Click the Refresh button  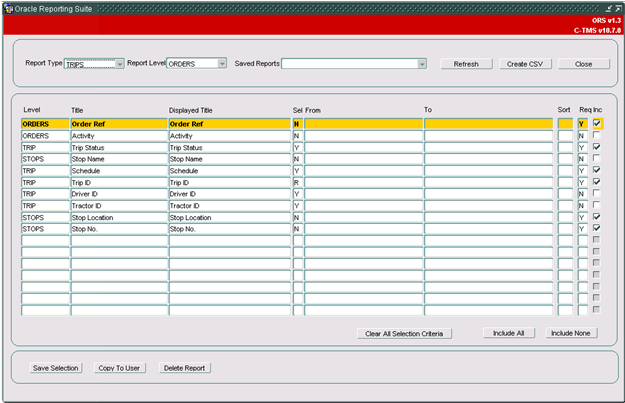tap(466, 64)
